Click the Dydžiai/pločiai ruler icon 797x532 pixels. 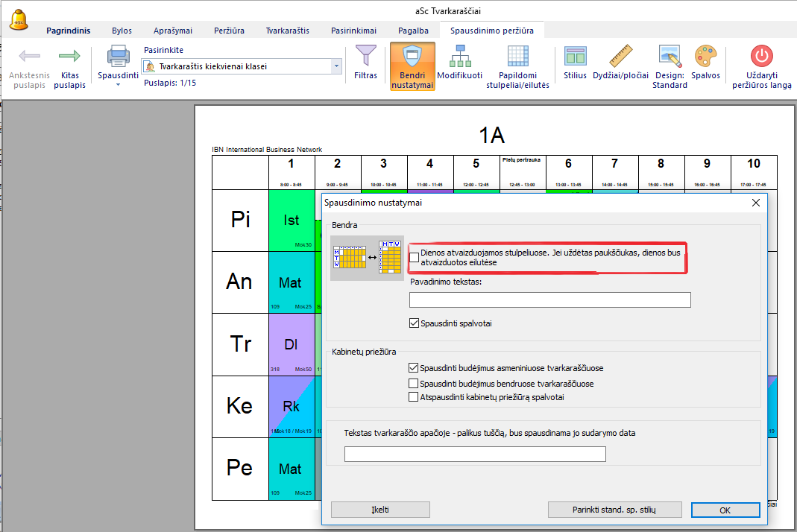click(x=620, y=57)
